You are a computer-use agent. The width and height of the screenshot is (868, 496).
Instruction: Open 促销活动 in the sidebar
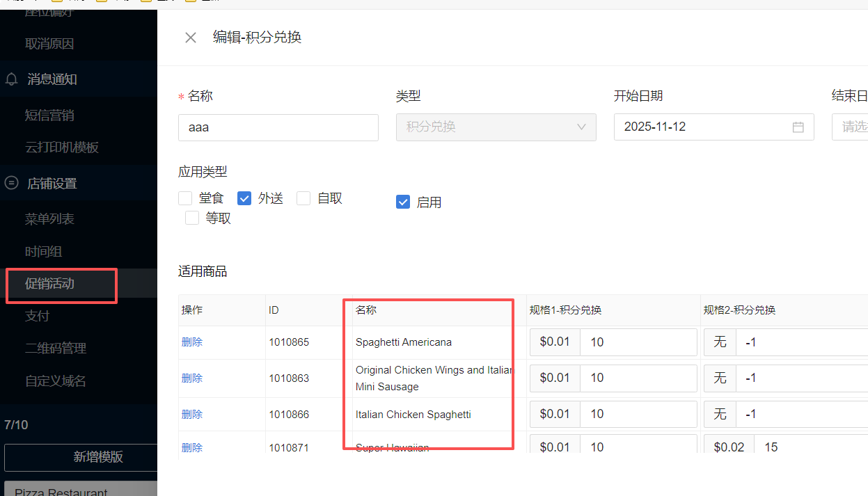pyautogui.click(x=50, y=284)
